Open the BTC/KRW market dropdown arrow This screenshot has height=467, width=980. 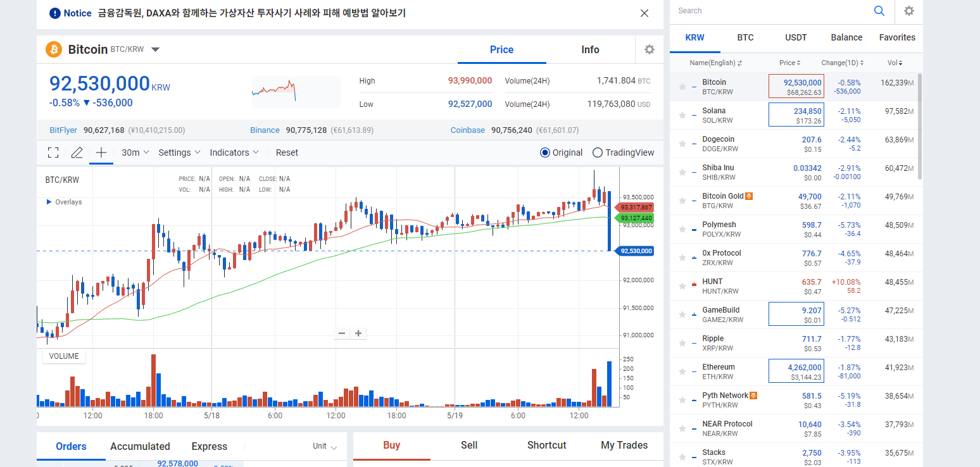pos(156,49)
